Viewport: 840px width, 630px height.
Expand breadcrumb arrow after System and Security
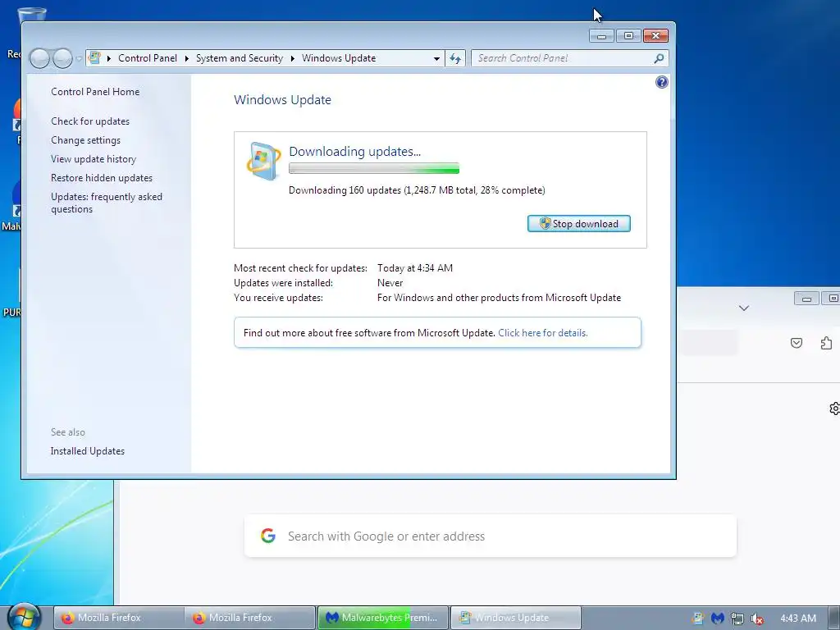tap(293, 58)
